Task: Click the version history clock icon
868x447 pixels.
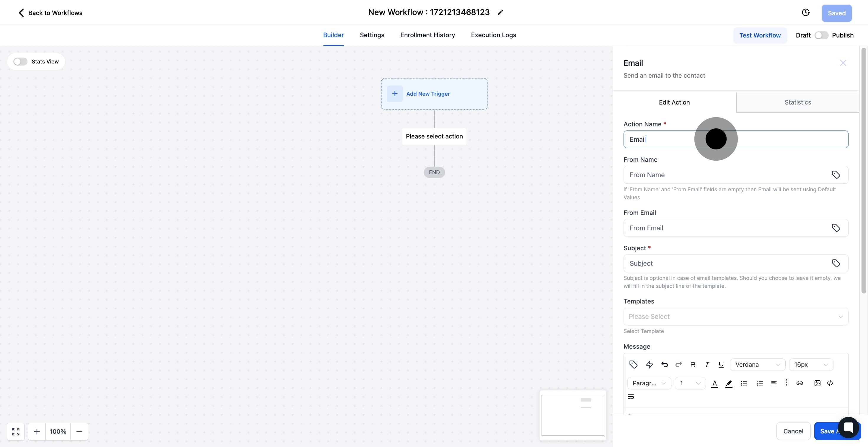Action: tap(806, 13)
